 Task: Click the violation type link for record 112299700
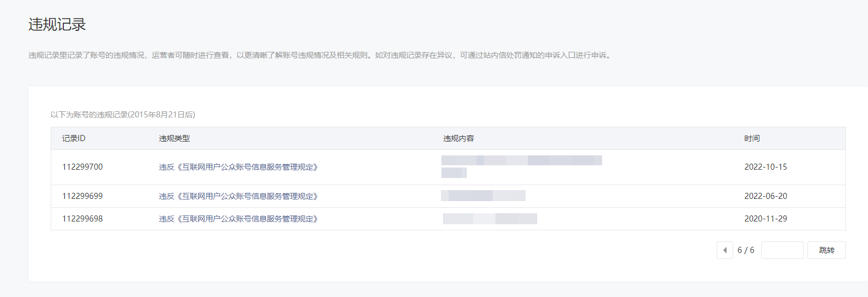click(238, 167)
